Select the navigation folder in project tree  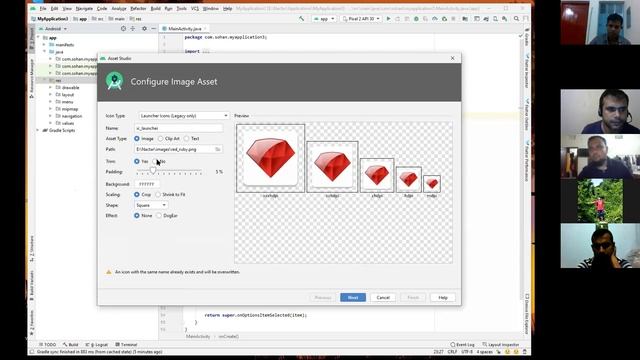(x=71, y=116)
